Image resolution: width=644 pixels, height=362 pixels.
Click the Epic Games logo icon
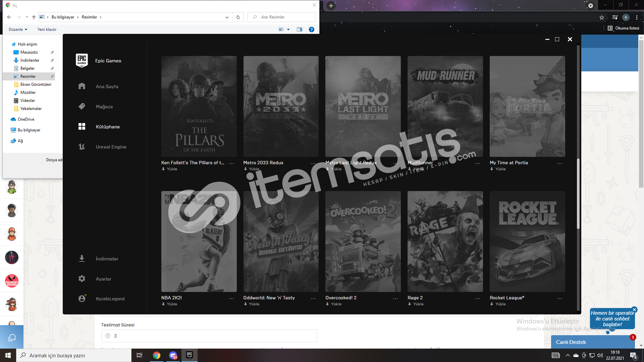pos(82,61)
